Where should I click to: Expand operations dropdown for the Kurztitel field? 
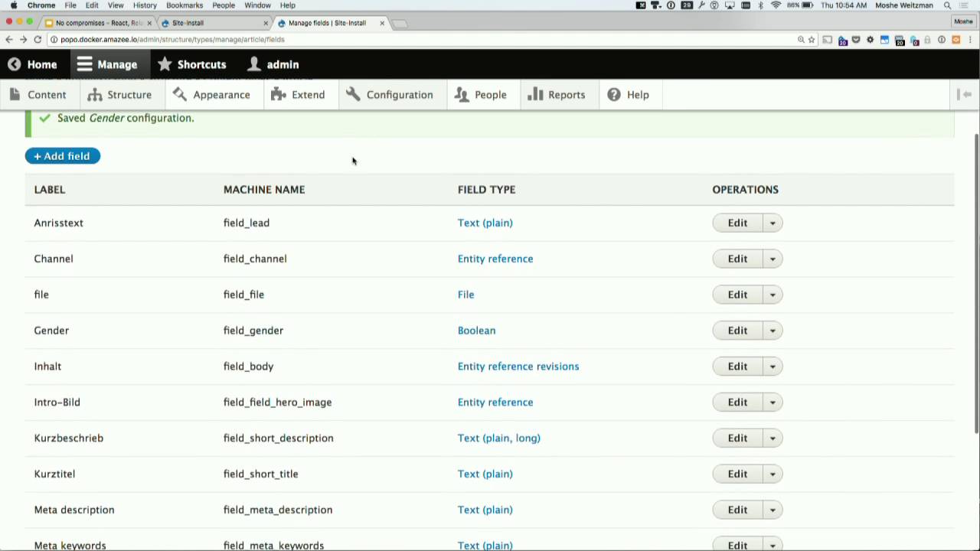[x=772, y=474]
